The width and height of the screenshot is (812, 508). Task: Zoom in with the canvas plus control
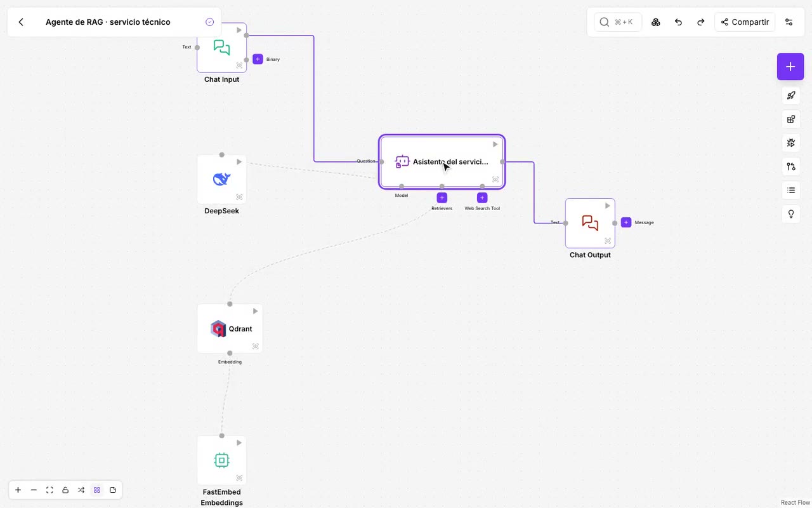18,490
